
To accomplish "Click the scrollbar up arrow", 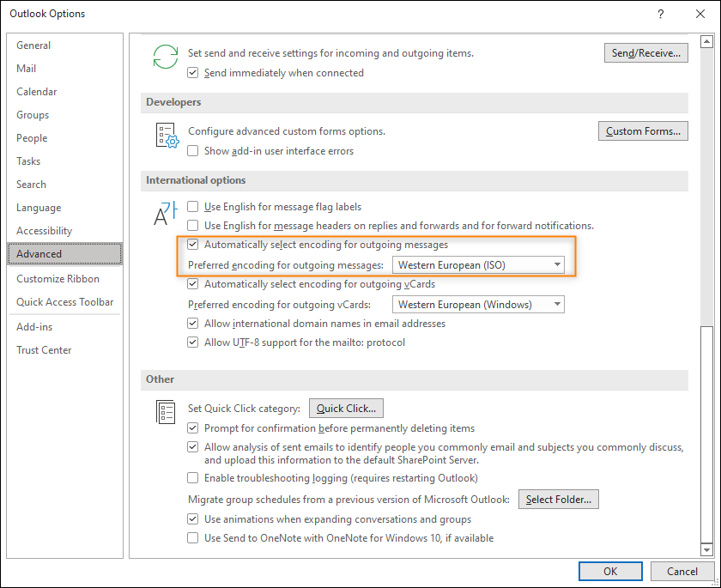I will click(706, 42).
